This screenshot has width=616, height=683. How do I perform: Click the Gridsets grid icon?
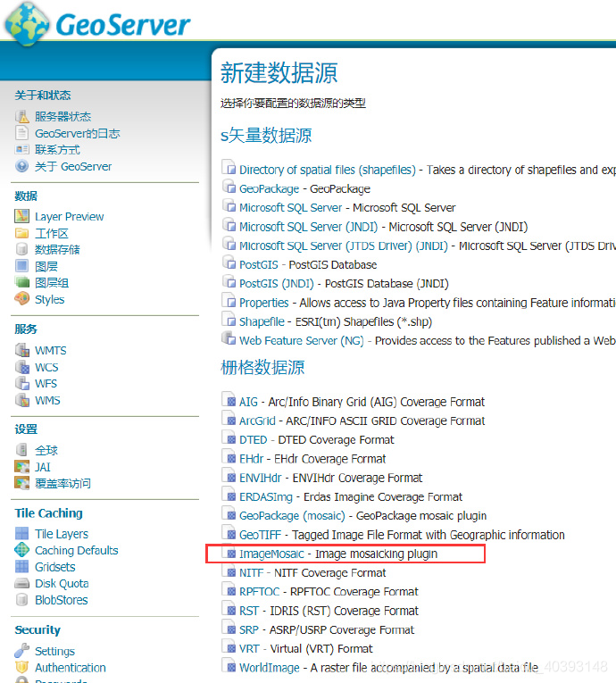point(21,566)
